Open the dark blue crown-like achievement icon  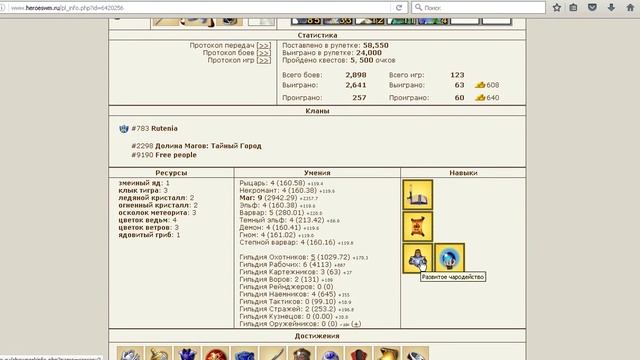point(187,353)
